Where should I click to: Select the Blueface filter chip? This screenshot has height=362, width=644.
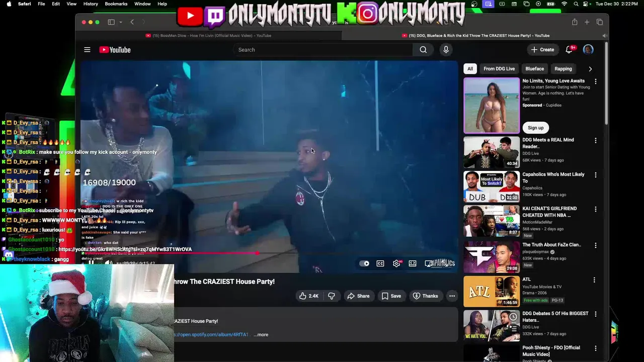[535, 69]
